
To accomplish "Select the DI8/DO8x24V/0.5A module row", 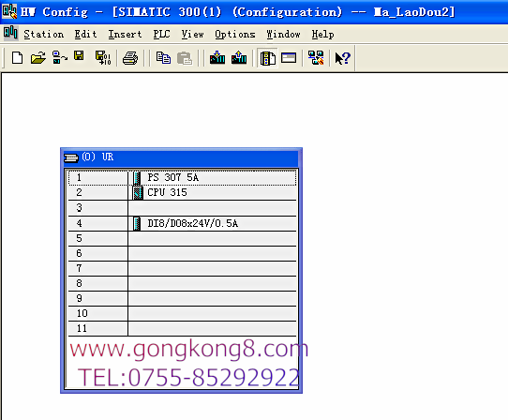I will 182,224.
